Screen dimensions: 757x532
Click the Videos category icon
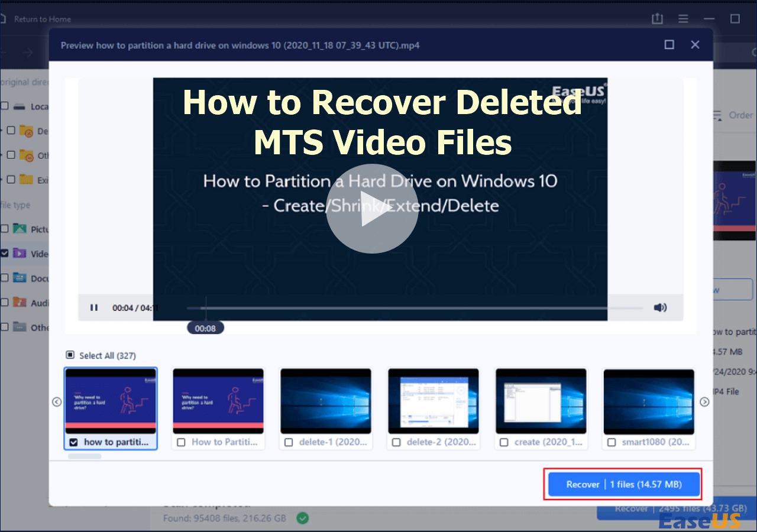pyautogui.click(x=20, y=253)
